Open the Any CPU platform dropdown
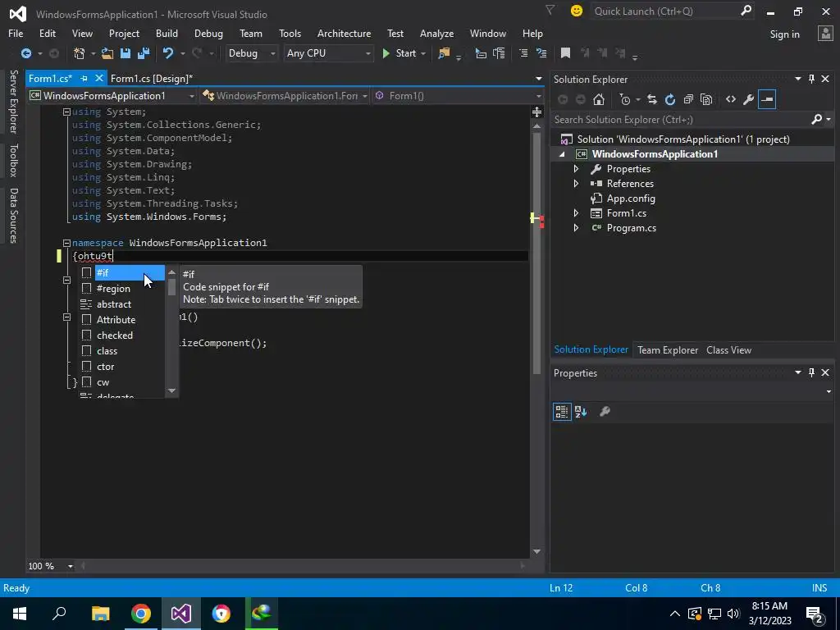Viewport: 840px width, 630px height. coord(328,53)
